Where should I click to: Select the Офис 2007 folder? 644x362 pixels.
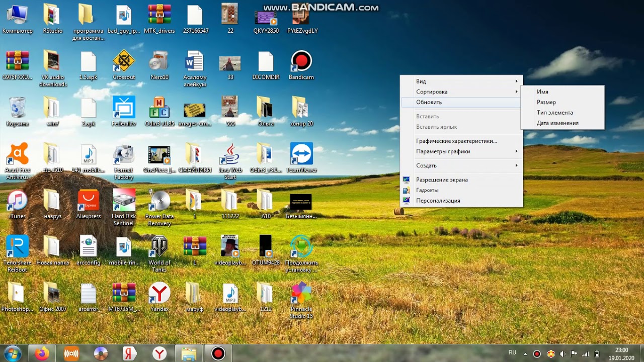pos(53,297)
